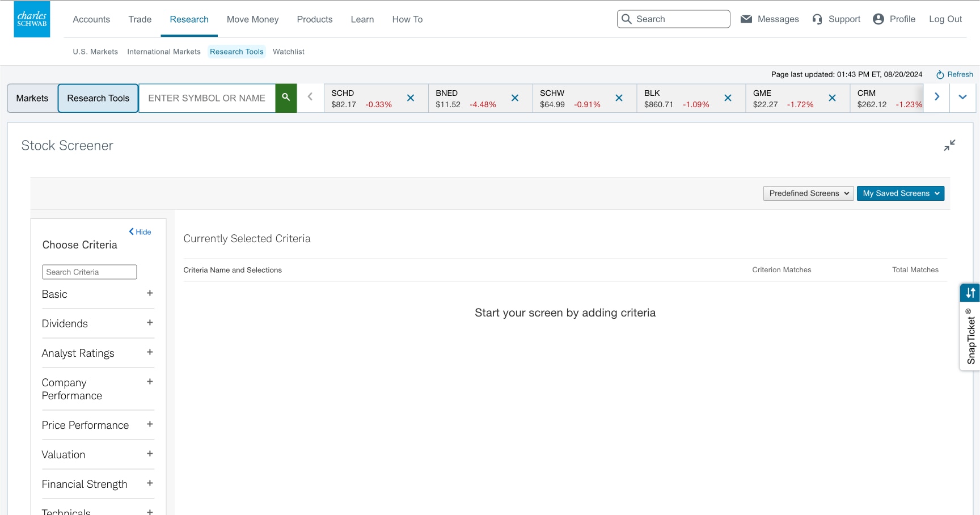Select the SCHD ticker quote
Screen dimensions: 980x515
362,99
